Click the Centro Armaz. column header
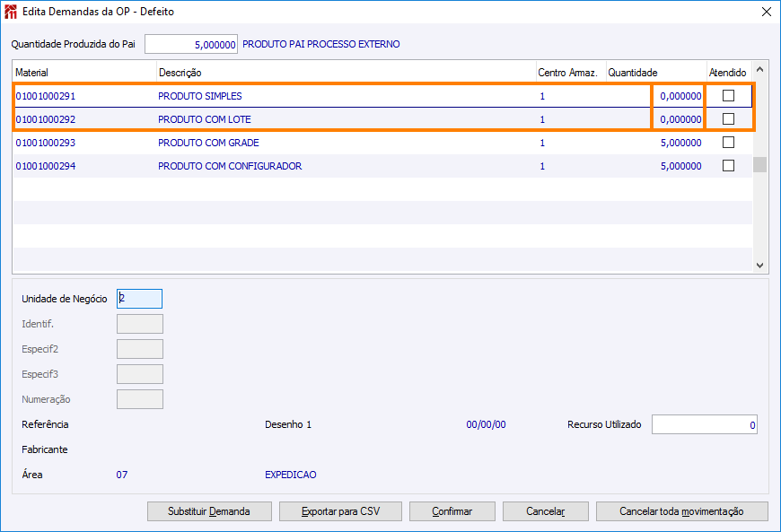 (571, 73)
